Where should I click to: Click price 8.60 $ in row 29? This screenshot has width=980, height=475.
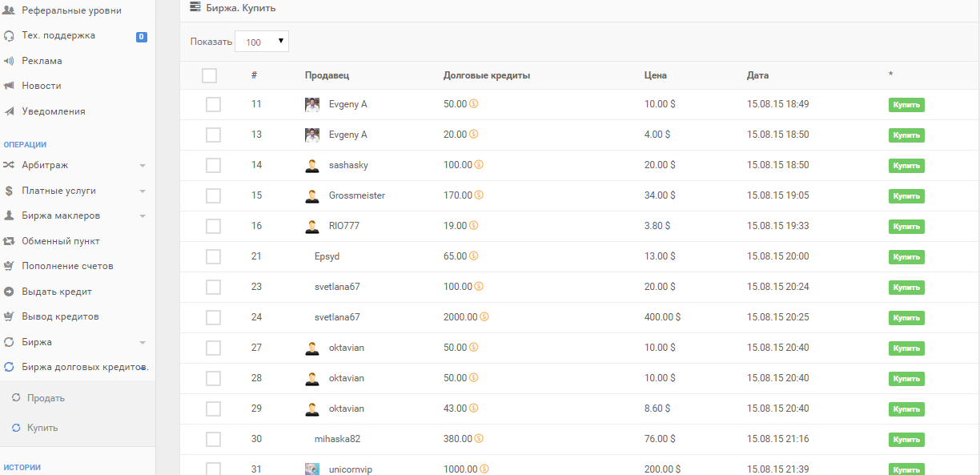coord(657,409)
